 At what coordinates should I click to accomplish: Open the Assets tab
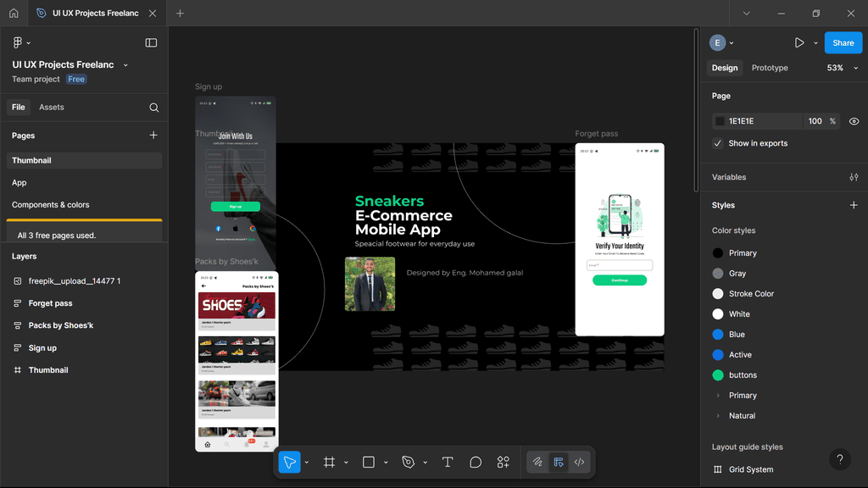(52, 108)
